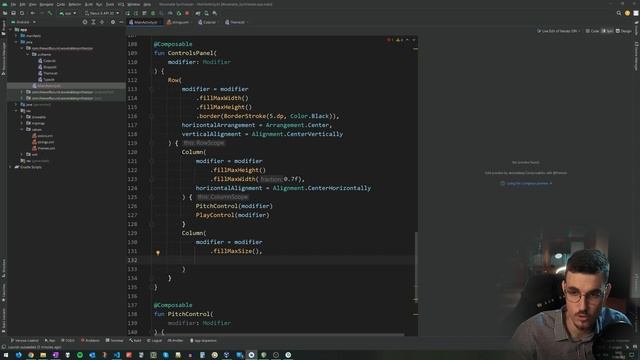
Task: Collapse the app module tree node
Action: tap(11, 29)
